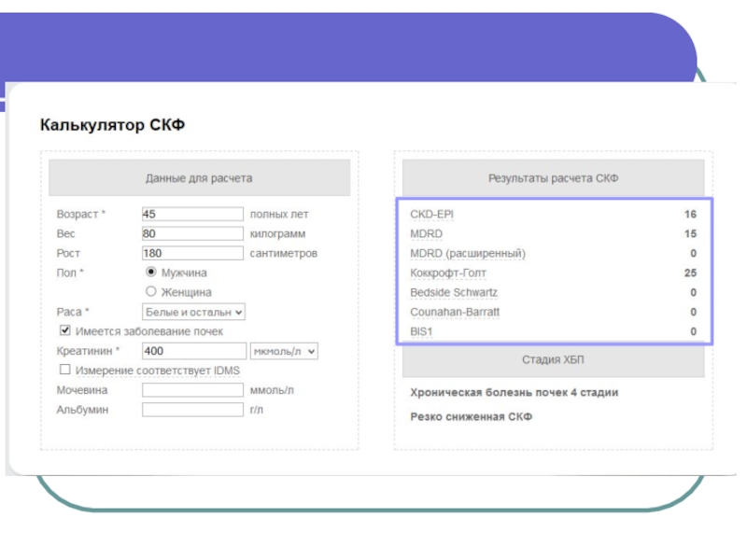Click the MDRD result label
Image resolution: width=747 pixels, height=560 pixels.
[426, 233]
